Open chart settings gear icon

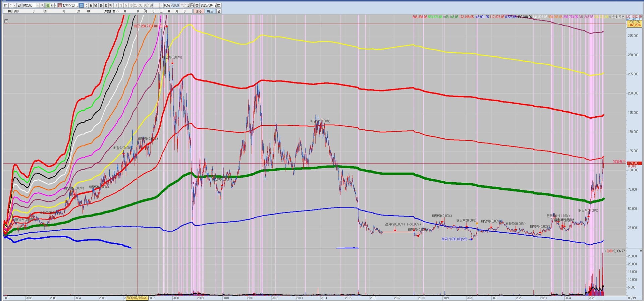(197, 5)
